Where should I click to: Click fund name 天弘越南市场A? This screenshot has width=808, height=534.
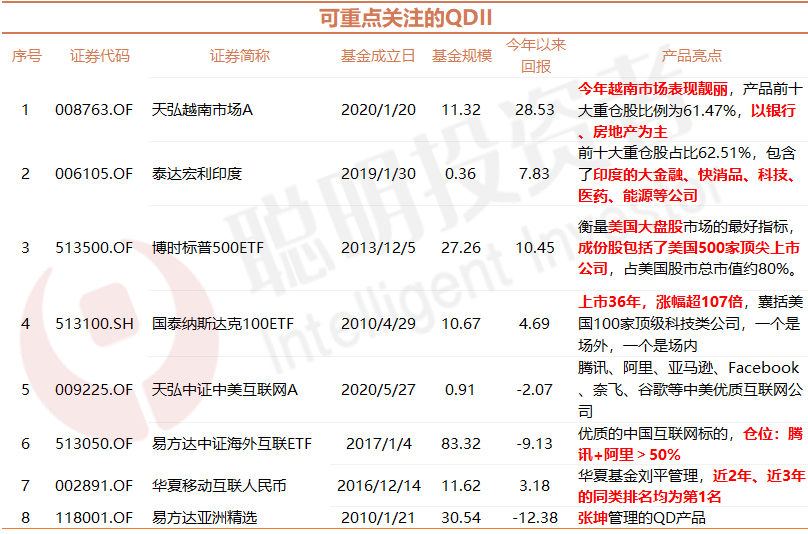pyautogui.click(x=202, y=110)
